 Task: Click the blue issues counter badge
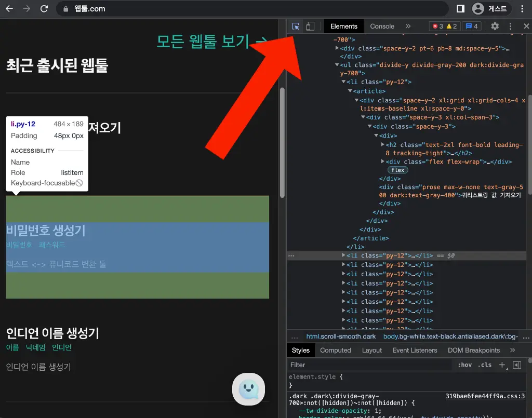472,26
